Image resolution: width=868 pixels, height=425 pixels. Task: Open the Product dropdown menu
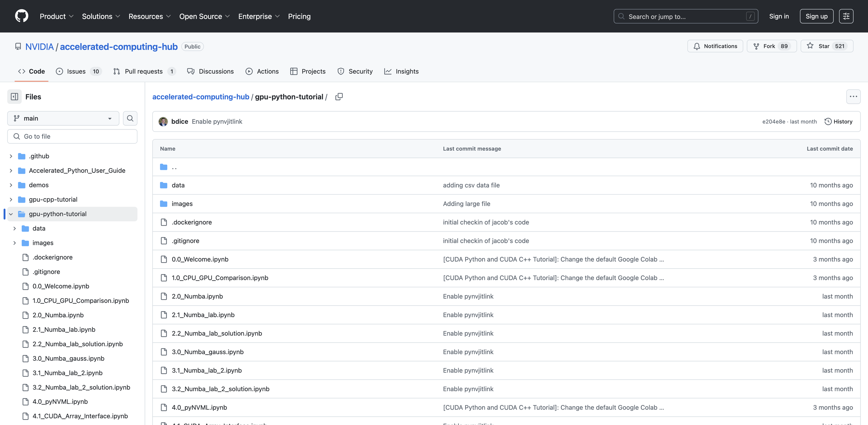57,16
